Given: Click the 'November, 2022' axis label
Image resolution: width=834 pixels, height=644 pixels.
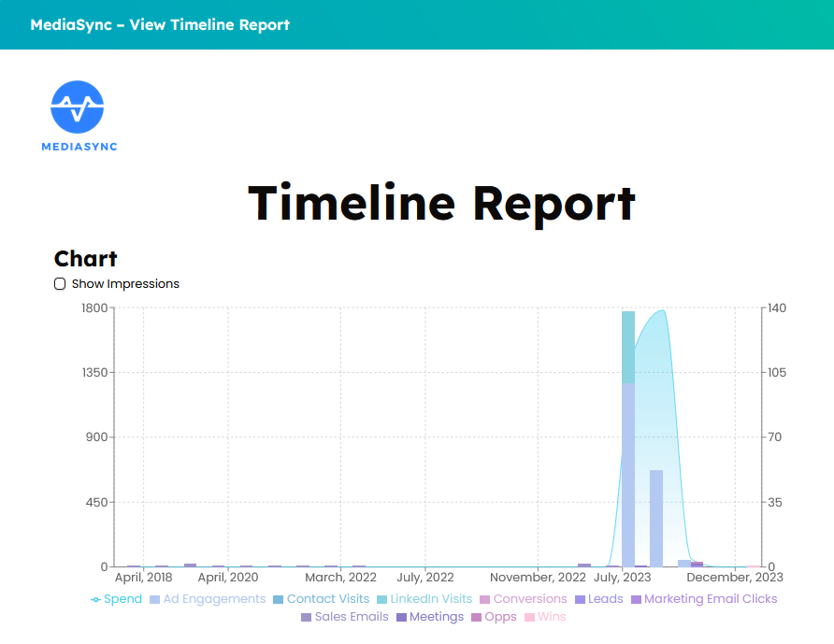Looking at the screenshot, I should 538,578.
